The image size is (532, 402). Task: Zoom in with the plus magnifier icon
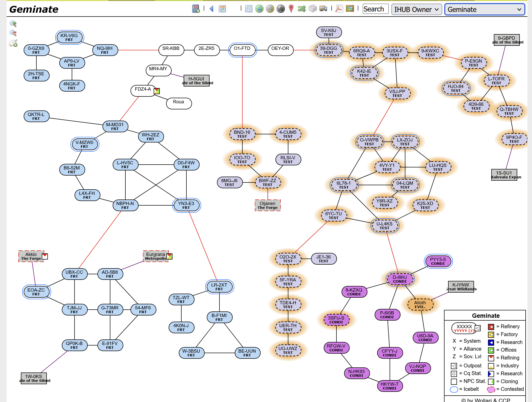pos(13,24)
